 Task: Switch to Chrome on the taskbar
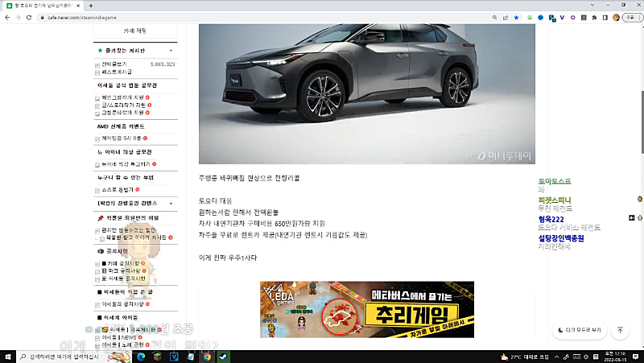(x=207, y=357)
